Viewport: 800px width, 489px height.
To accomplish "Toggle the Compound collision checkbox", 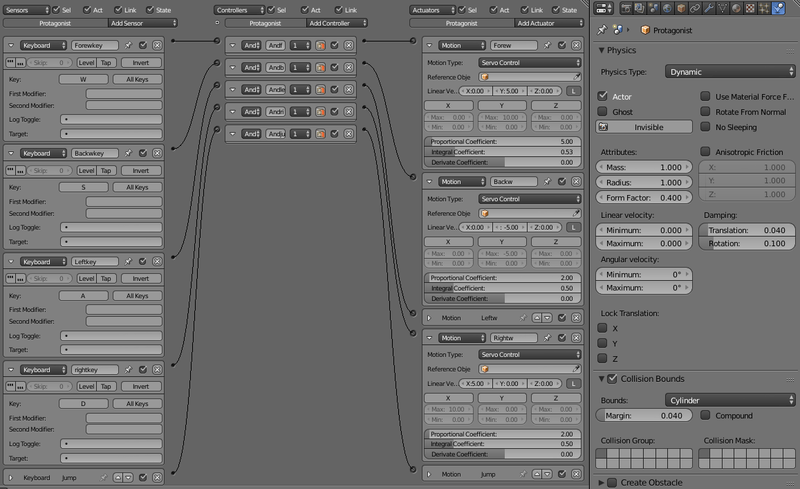I will (705, 415).
